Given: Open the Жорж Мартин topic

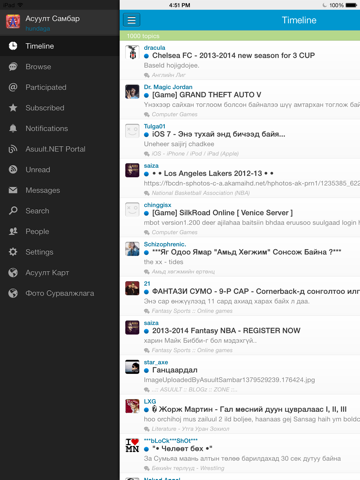Looking at the screenshot, I should coord(249,410).
